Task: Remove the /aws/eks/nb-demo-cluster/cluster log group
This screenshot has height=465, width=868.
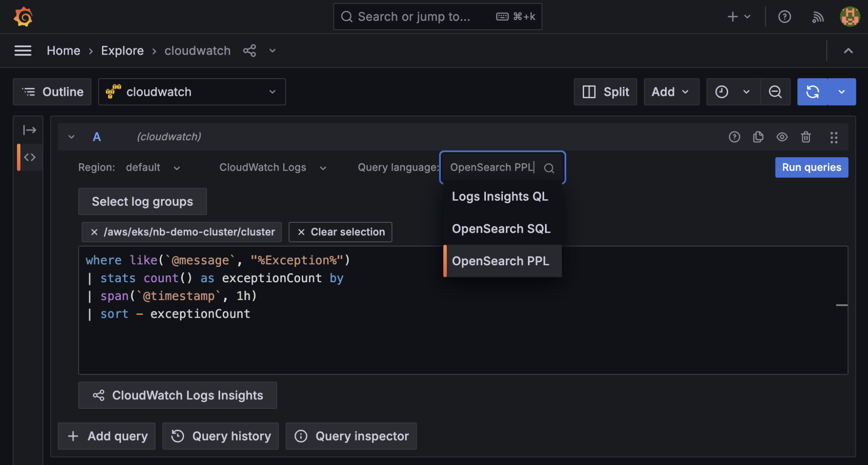Action: point(94,232)
